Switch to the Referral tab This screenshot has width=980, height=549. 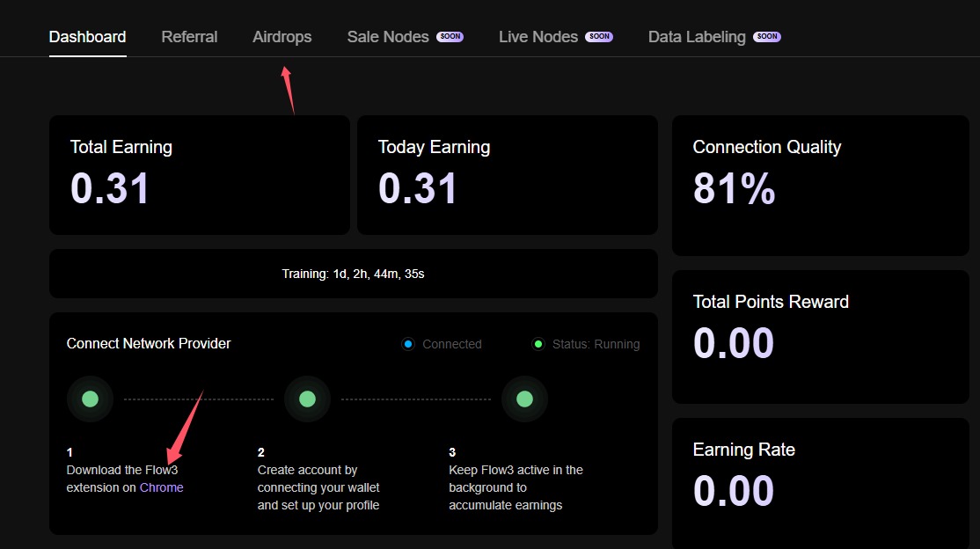189,37
